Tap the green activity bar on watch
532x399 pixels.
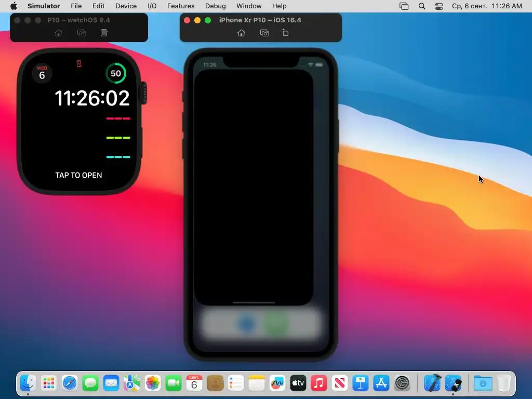pyautogui.click(x=118, y=138)
